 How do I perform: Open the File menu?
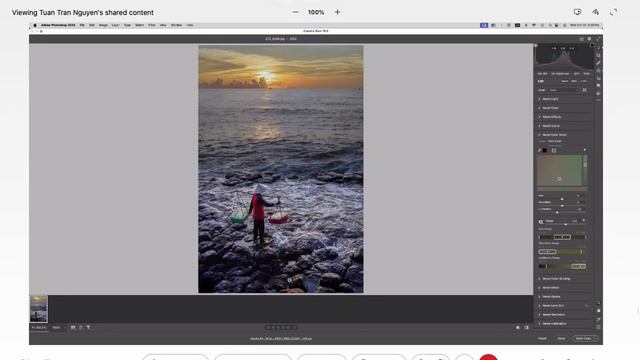tap(82, 25)
